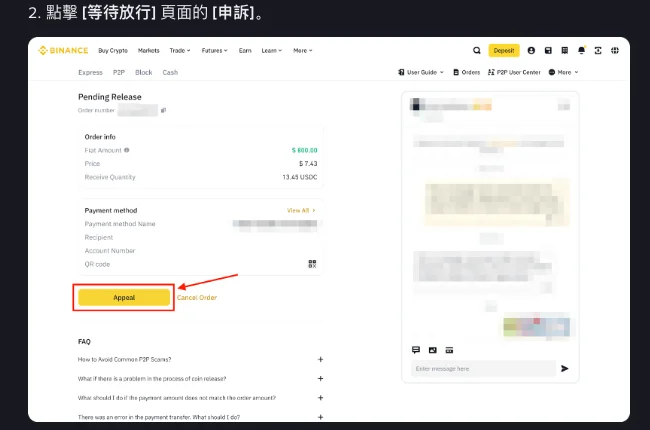Copy the order number with copy icon
This screenshot has width=650, height=430.
163,110
